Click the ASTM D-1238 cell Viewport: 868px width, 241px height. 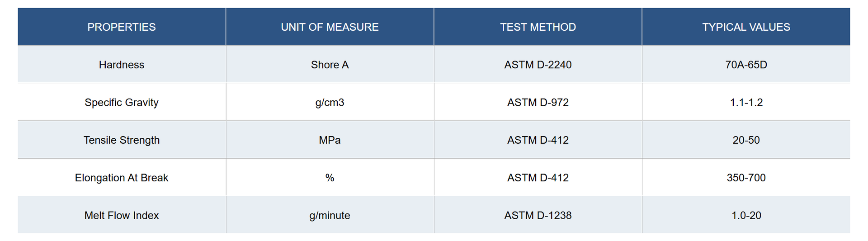coord(538,215)
